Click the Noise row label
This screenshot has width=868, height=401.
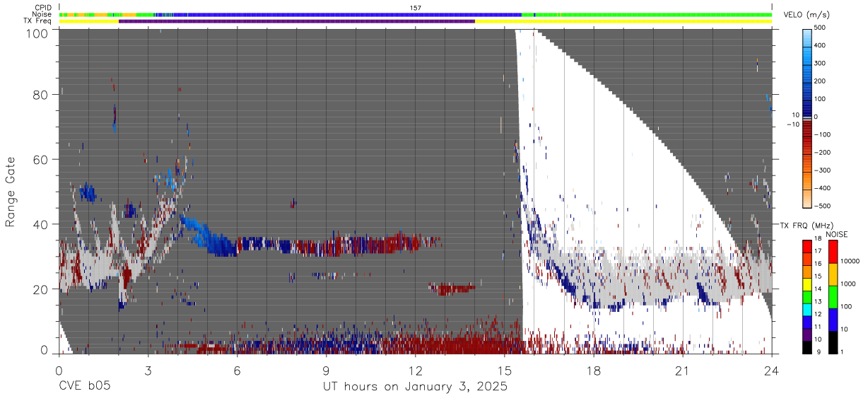coord(42,14)
